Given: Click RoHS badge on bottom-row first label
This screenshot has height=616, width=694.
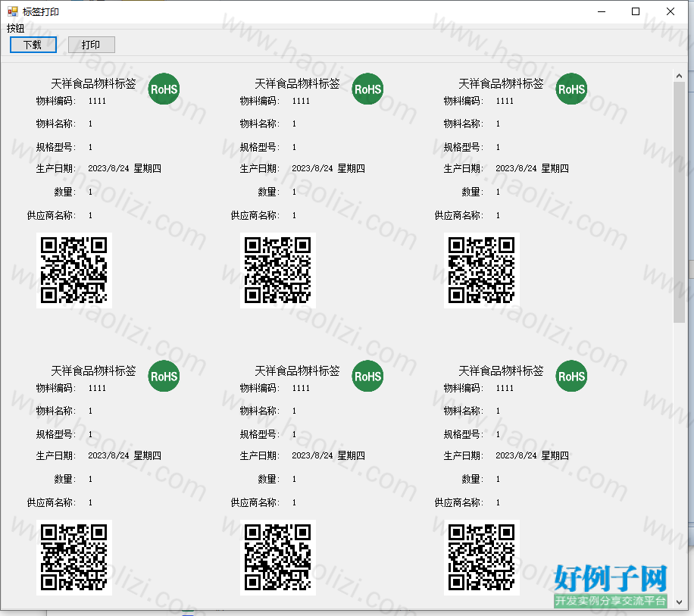Looking at the screenshot, I should pos(164,376).
